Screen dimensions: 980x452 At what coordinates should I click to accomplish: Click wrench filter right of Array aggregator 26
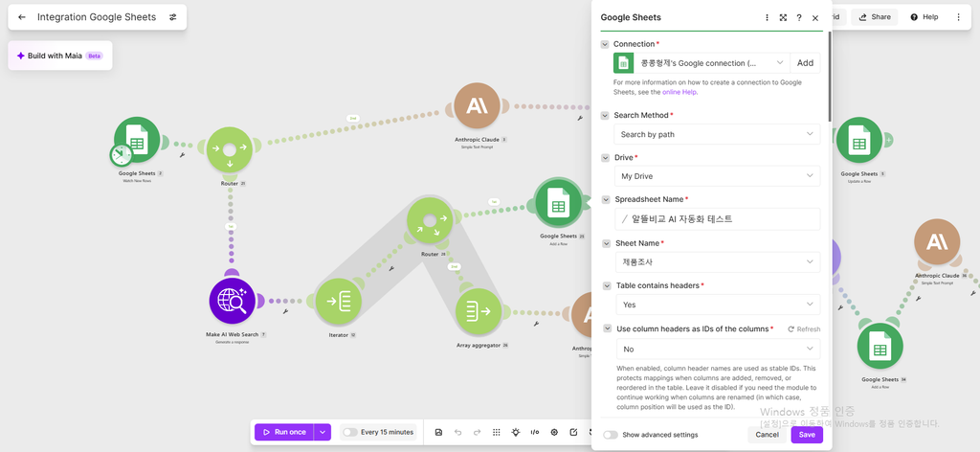pos(536,324)
